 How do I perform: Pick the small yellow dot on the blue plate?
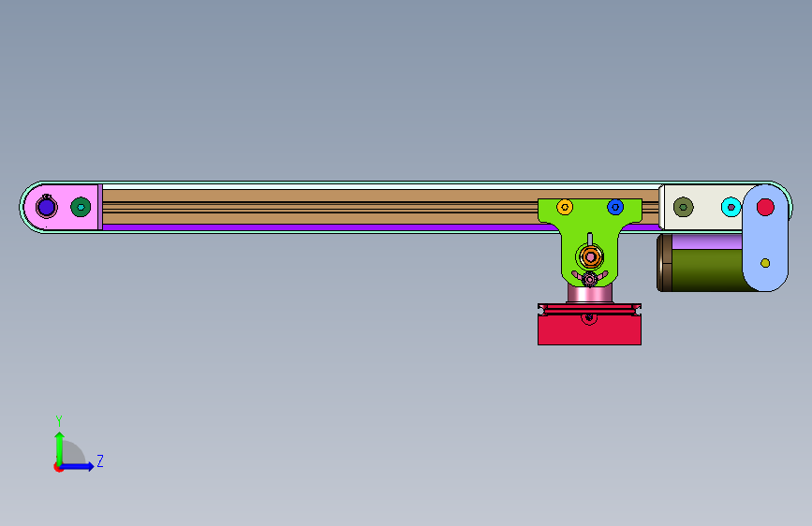point(765,263)
